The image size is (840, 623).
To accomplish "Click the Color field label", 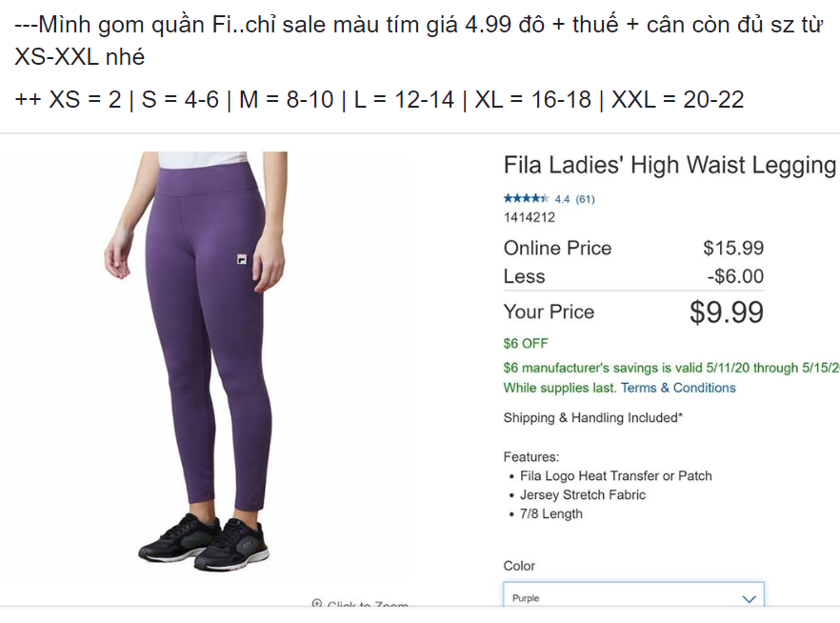I will 519,566.
